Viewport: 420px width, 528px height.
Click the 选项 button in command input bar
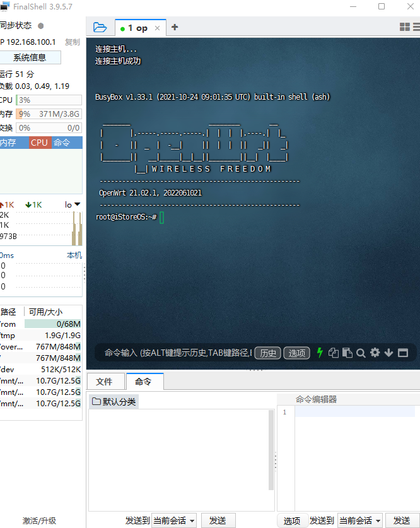coord(296,353)
